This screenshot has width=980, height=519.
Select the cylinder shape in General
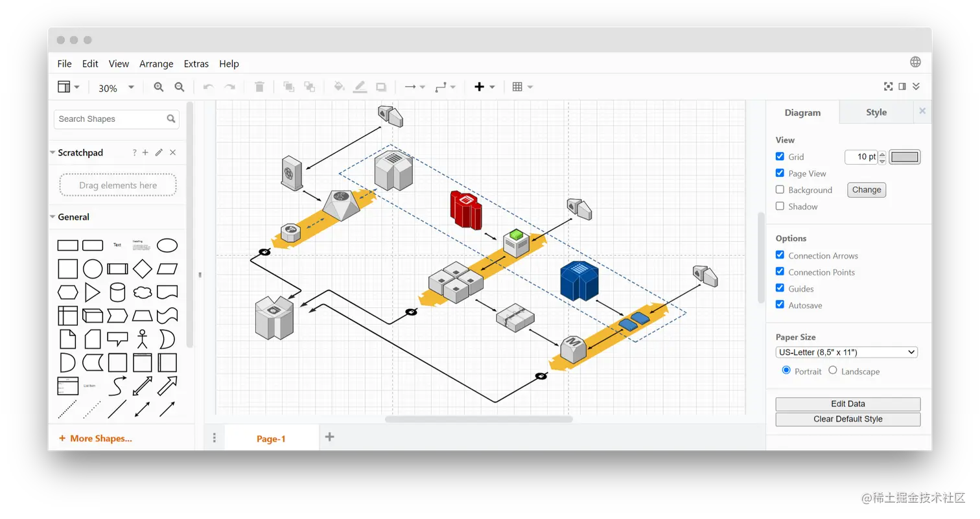tap(117, 292)
